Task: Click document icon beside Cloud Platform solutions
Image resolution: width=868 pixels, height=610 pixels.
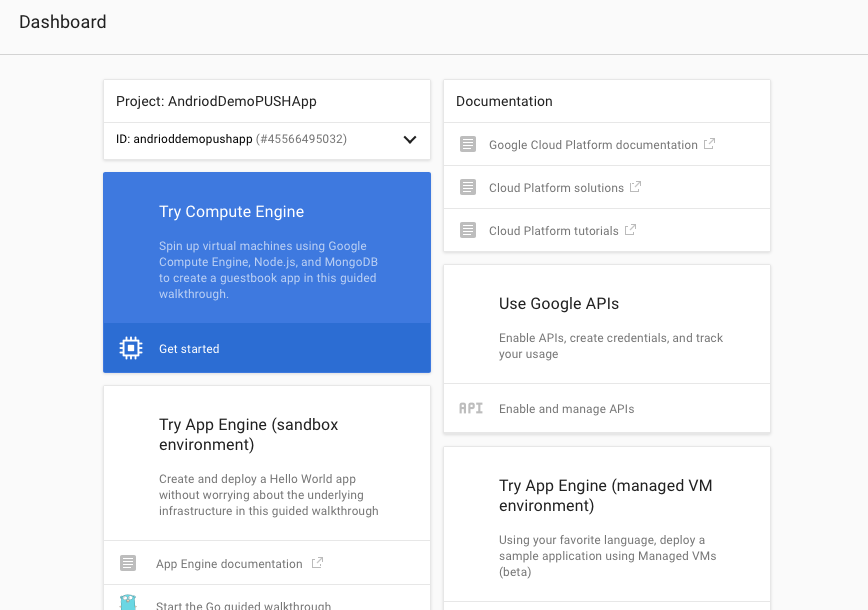Action: (468, 187)
